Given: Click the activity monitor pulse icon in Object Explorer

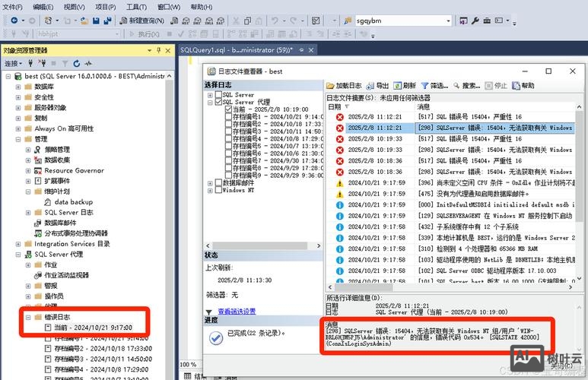Looking at the screenshot, I should click(x=88, y=63).
